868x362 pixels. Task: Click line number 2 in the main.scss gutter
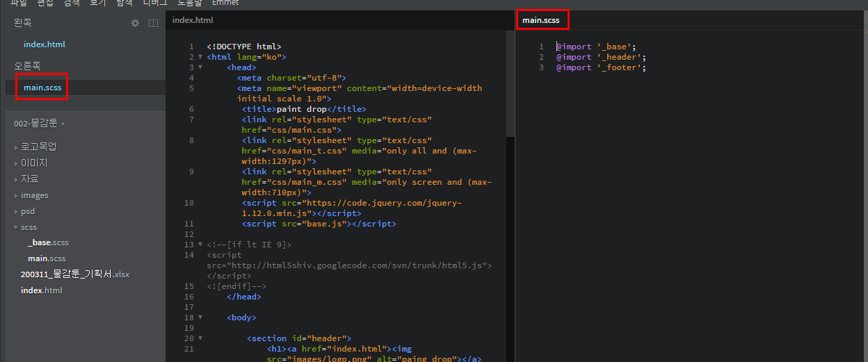pyautogui.click(x=541, y=57)
